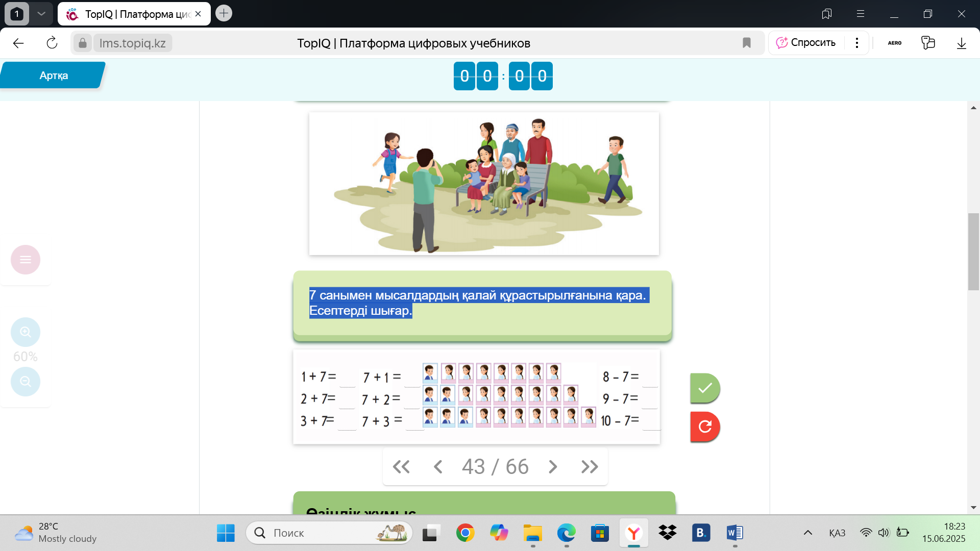
Task: Click the Спросить assistant button
Action: (806, 43)
